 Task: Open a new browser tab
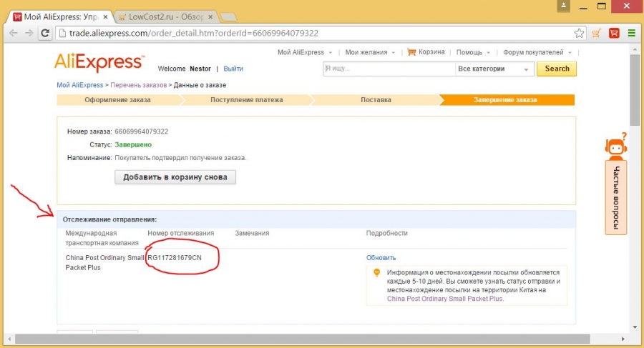tap(228, 17)
